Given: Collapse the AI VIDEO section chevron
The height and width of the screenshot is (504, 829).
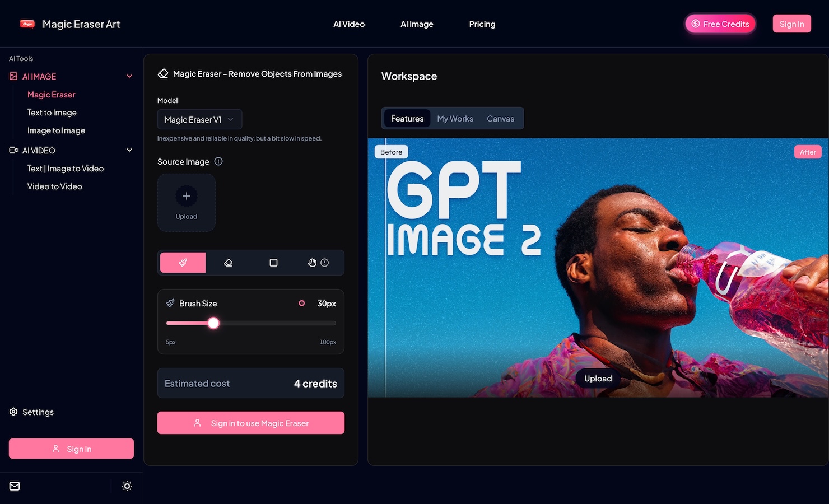Looking at the screenshot, I should click(x=129, y=150).
